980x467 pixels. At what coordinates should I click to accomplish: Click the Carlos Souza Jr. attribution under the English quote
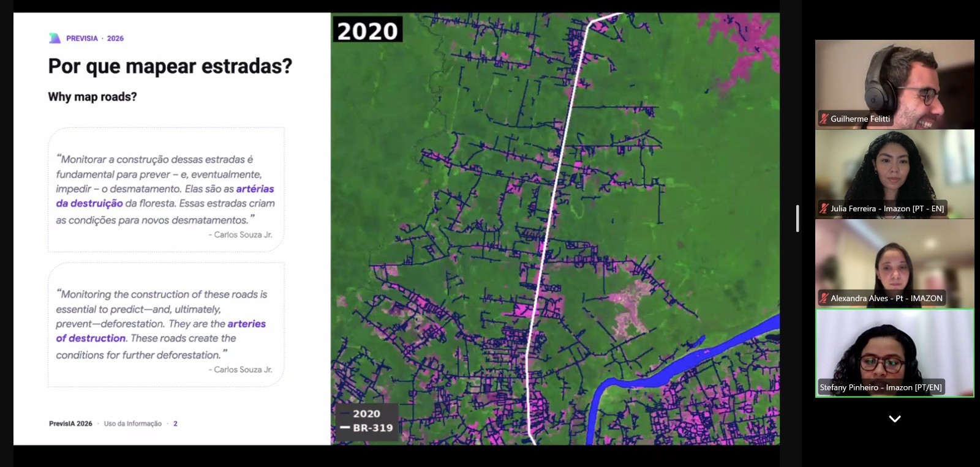pos(240,370)
